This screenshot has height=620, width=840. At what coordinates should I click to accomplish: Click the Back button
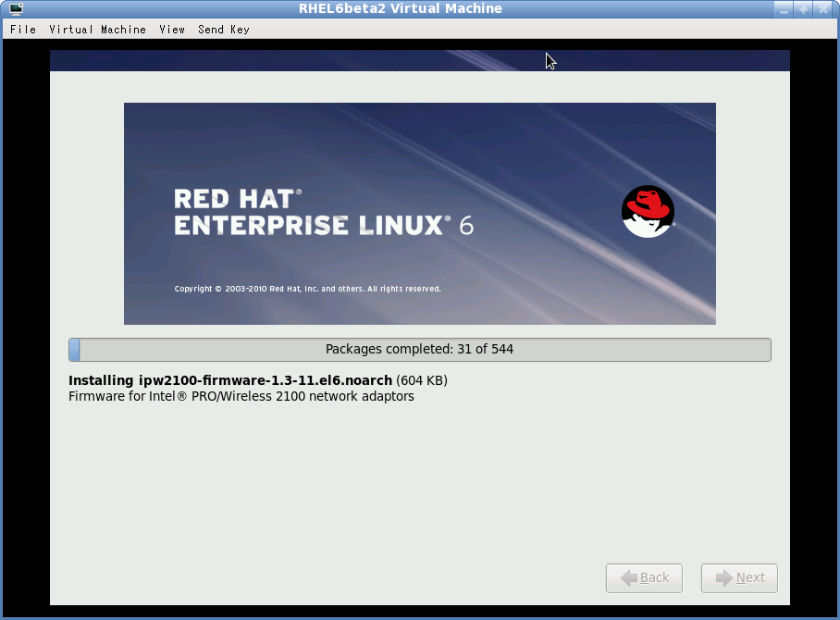coord(644,578)
